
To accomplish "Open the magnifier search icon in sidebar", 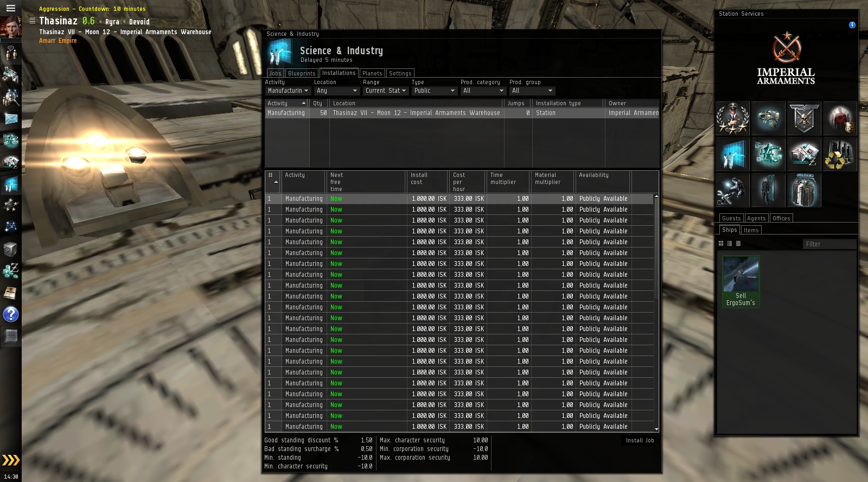I will point(11,97).
